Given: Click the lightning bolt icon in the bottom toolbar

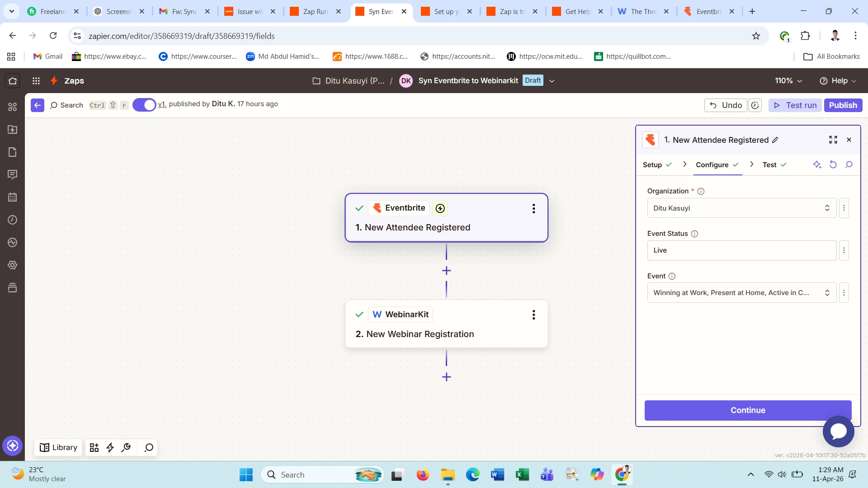Looking at the screenshot, I should tap(110, 447).
